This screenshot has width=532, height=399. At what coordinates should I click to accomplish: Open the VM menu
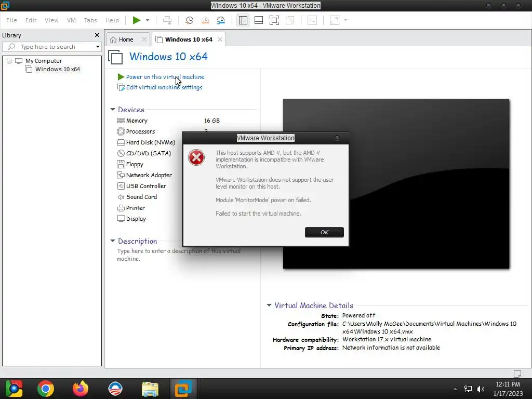71,20
